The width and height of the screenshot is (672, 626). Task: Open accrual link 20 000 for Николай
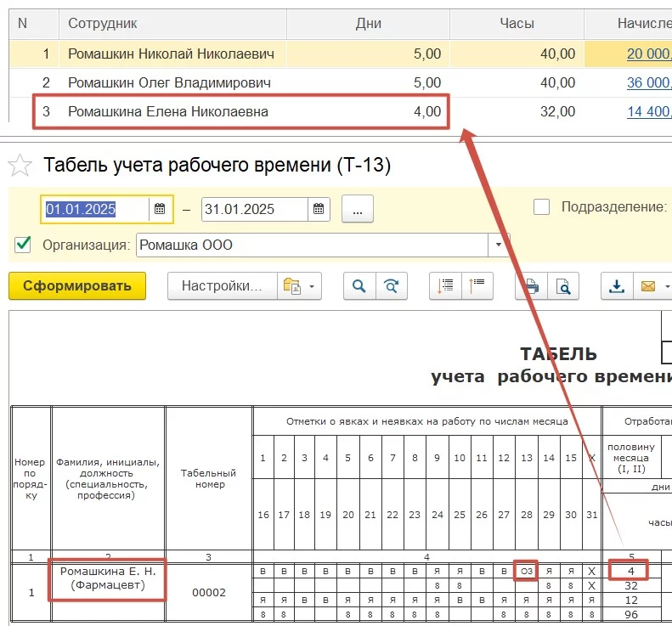649,54
